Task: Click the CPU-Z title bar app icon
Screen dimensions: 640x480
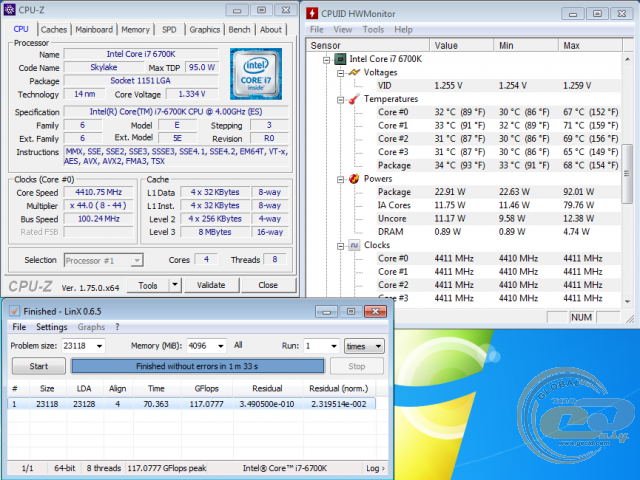Action: click(x=9, y=9)
